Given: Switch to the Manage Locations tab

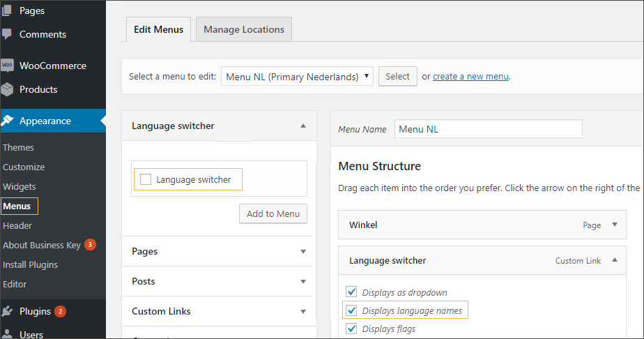Looking at the screenshot, I should point(243,29).
